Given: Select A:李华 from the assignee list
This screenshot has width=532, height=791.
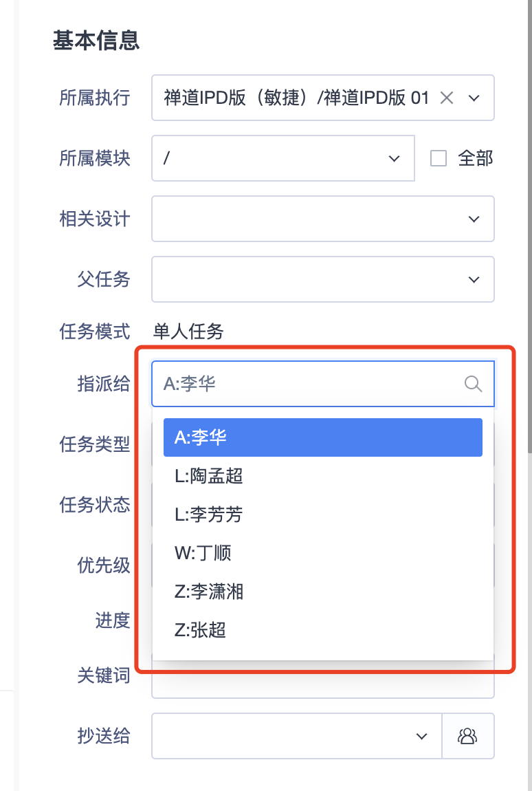Looking at the screenshot, I should (323, 437).
